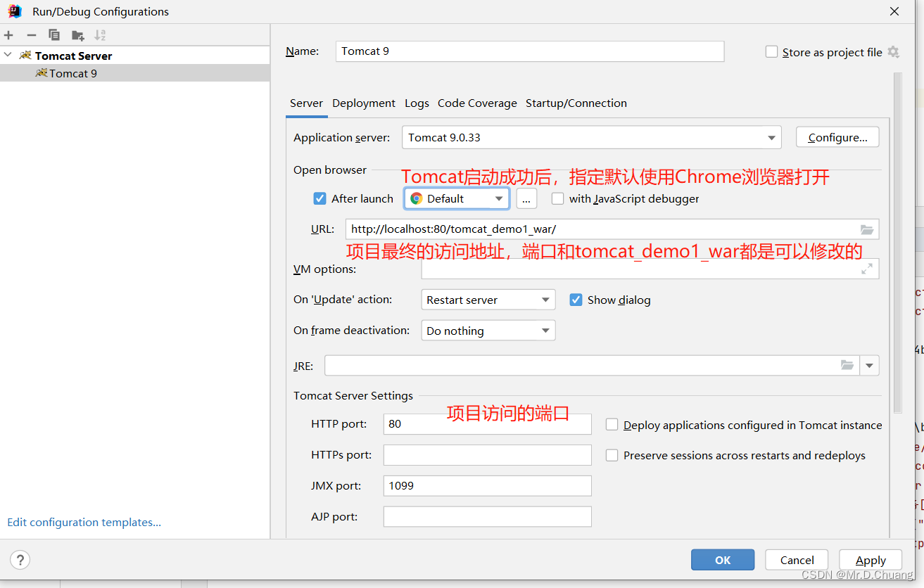Screen dimensions: 924x588
Task: Switch to the Deployment tab
Action: point(364,103)
